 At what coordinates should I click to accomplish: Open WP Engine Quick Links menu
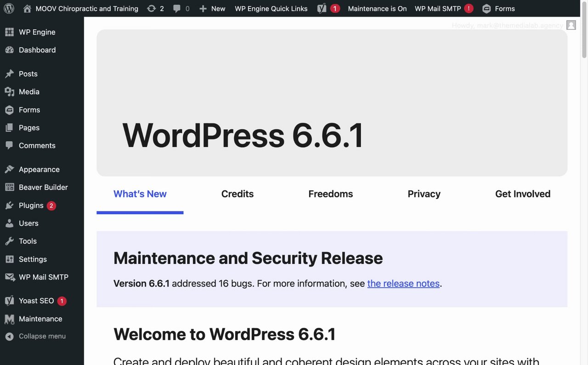point(271,9)
